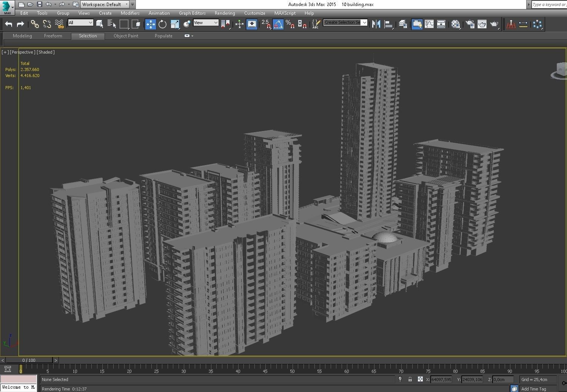Screen dimensions: 567x392
Task: Open the reference coordinate system View dropdown
Action: [x=206, y=23]
